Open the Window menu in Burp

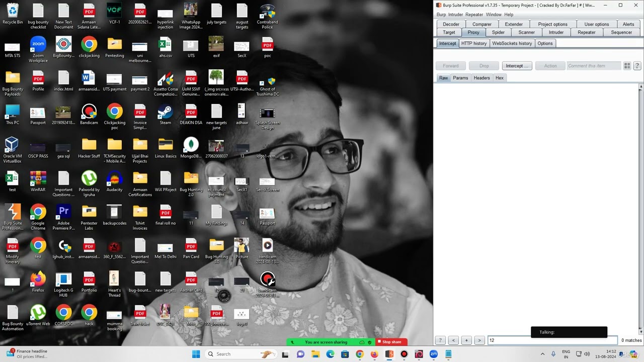[x=494, y=15]
